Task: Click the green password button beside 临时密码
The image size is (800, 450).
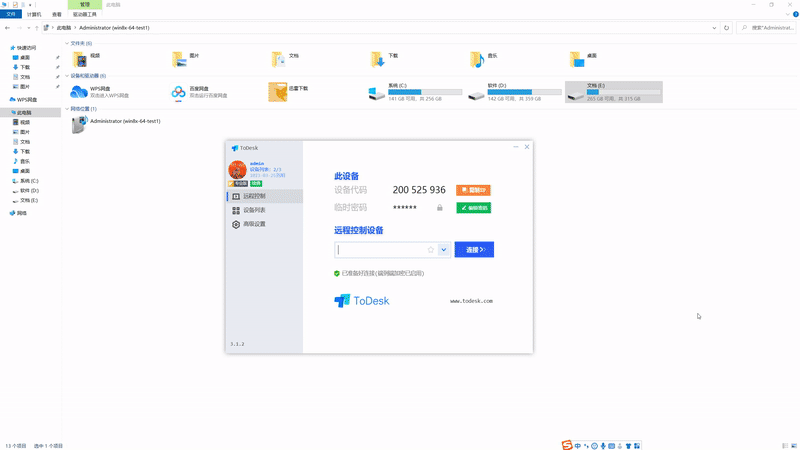Action: coord(473,208)
